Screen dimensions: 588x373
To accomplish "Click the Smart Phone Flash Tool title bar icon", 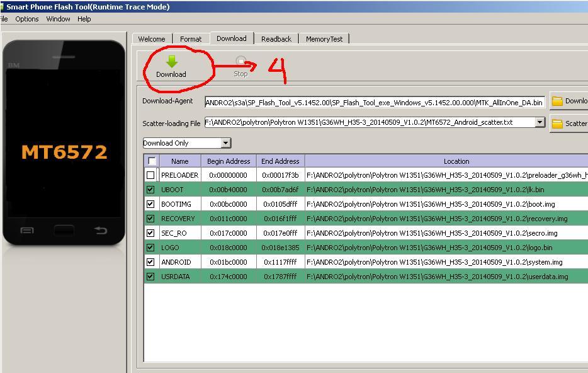I will pyautogui.click(x=5, y=6).
